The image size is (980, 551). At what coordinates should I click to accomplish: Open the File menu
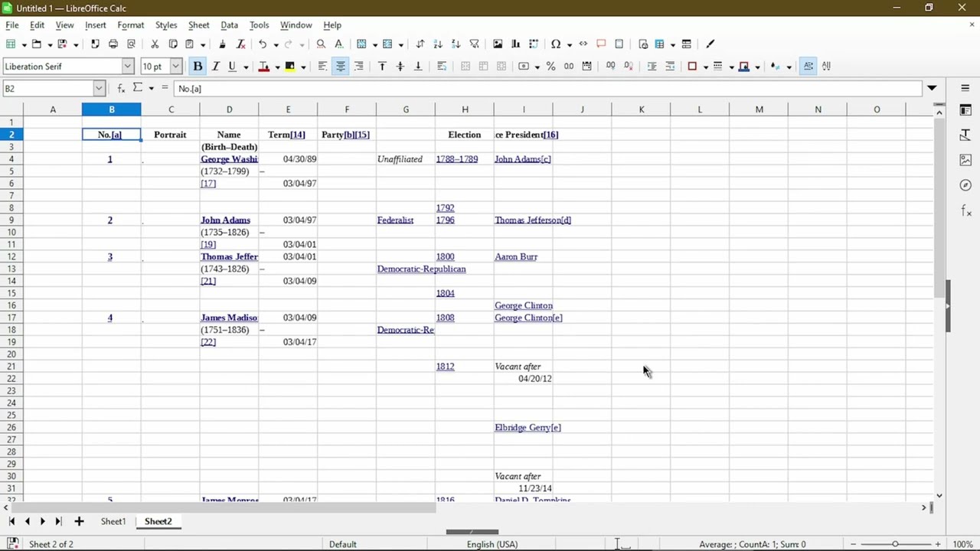pos(12,24)
